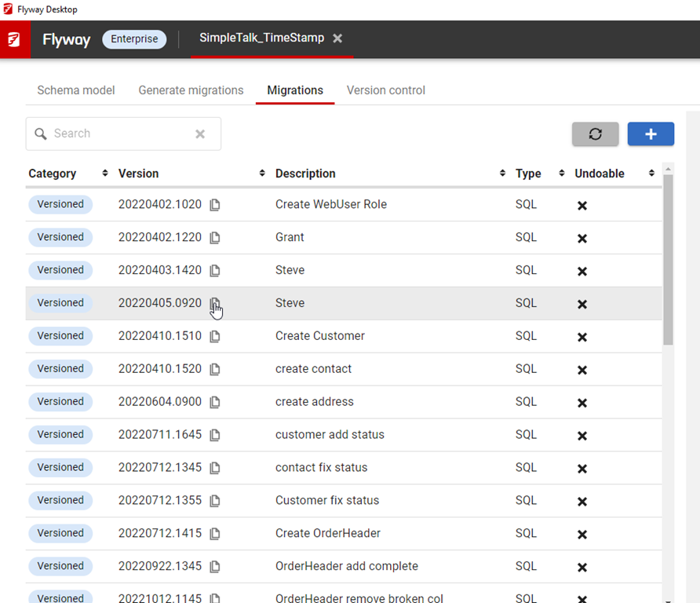Switch to Schema model tab
Screen dimensions: 700x603
(x=76, y=90)
